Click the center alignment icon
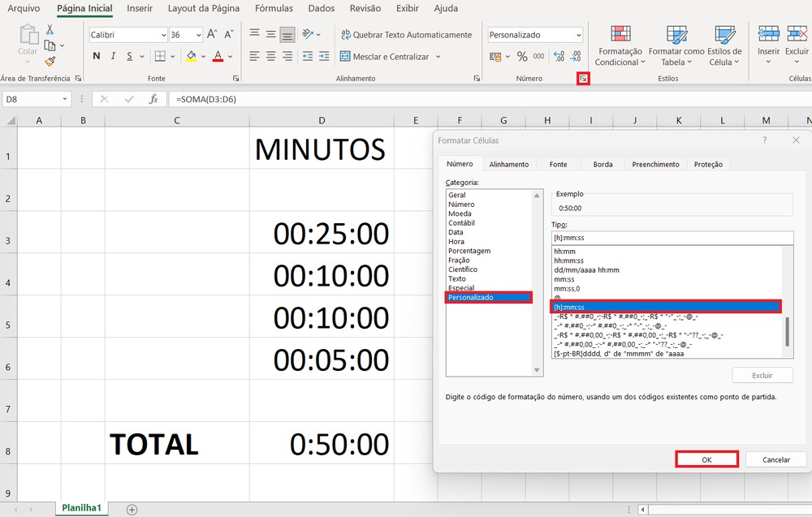The height and width of the screenshot is (517, 812). pyautogui.click(x=270, y=56)
